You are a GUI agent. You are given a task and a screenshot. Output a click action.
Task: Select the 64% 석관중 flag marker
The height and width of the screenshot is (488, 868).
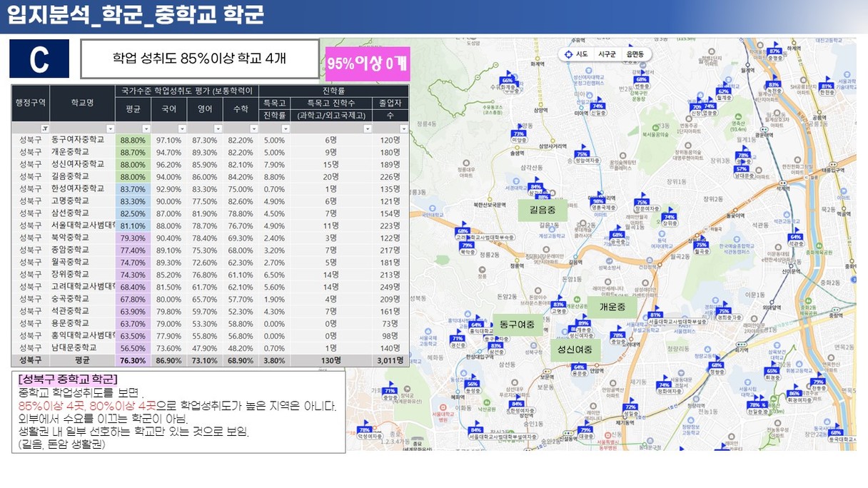(795, 238)
